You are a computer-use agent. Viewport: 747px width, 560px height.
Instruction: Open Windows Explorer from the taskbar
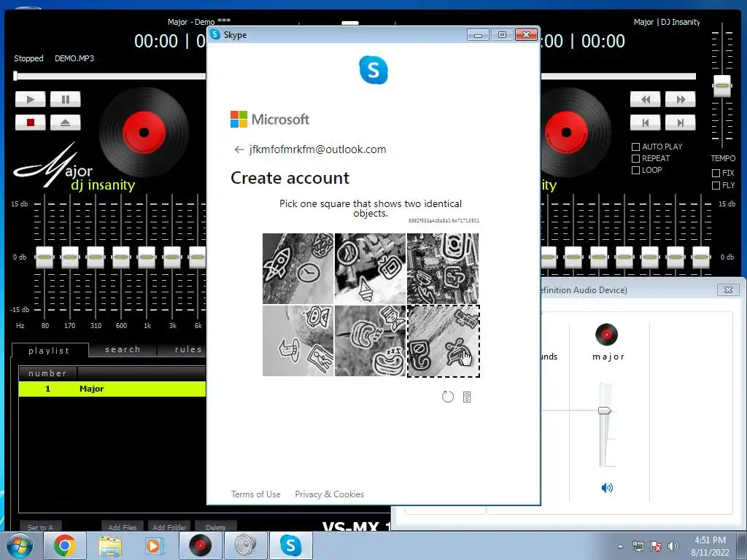[110, 545]
